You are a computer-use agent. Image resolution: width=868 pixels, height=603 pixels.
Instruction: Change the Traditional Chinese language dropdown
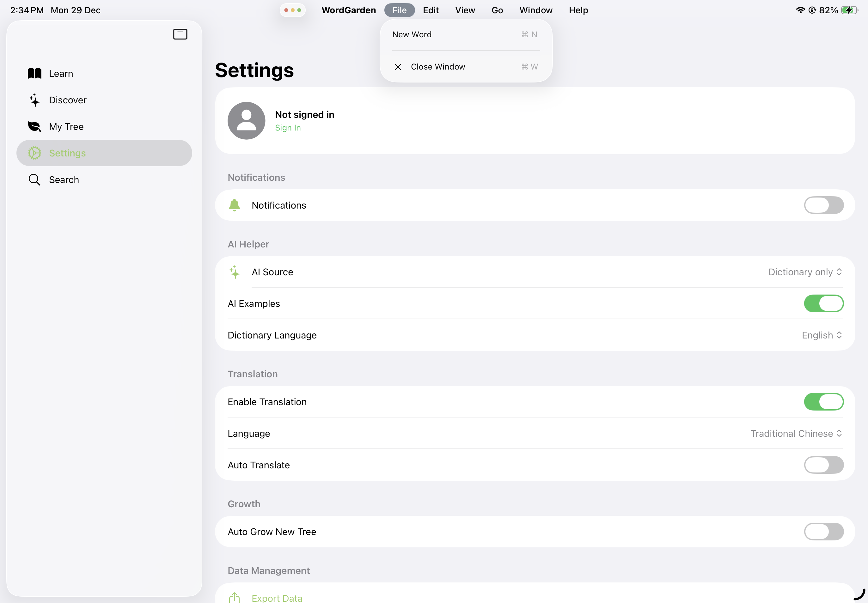coord(796,434)
